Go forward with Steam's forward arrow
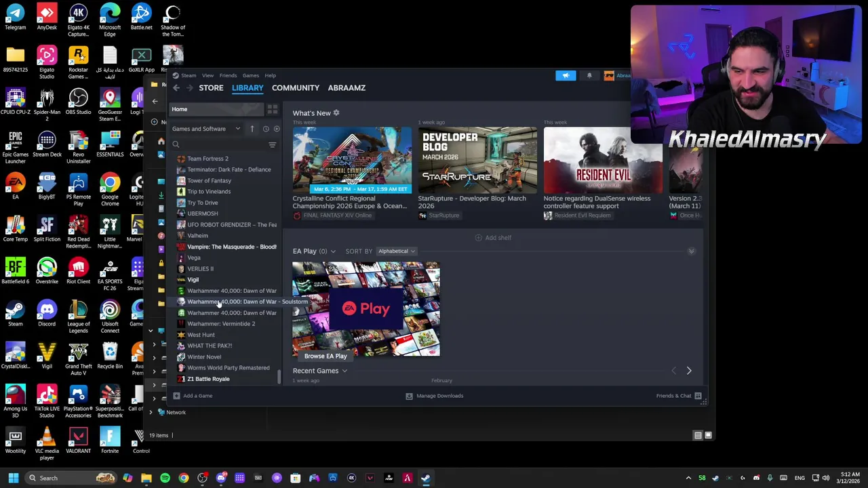The width and height of the screenshot is (868, 488). (x=190, y=88)
